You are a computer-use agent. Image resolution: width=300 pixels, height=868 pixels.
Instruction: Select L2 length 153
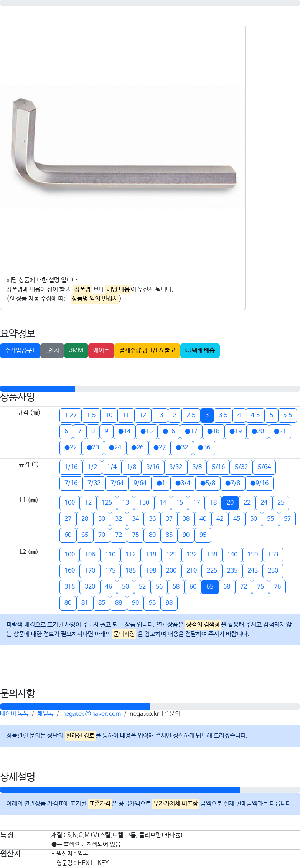tap(273, 554)
